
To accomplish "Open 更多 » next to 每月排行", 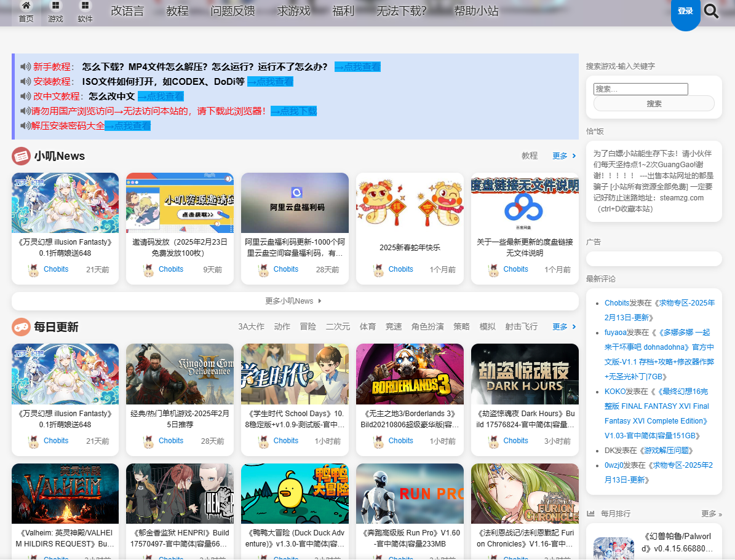I will coord(712,514).
